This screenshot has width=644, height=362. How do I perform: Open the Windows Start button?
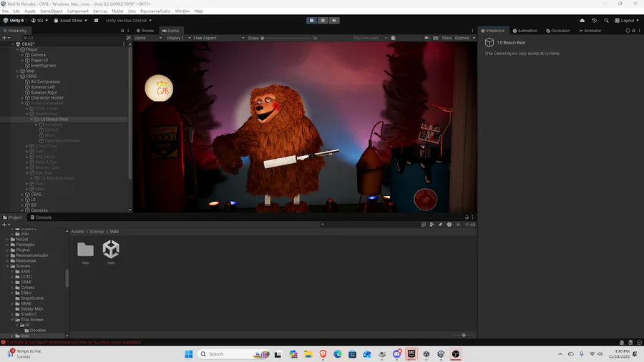[188, 354]
